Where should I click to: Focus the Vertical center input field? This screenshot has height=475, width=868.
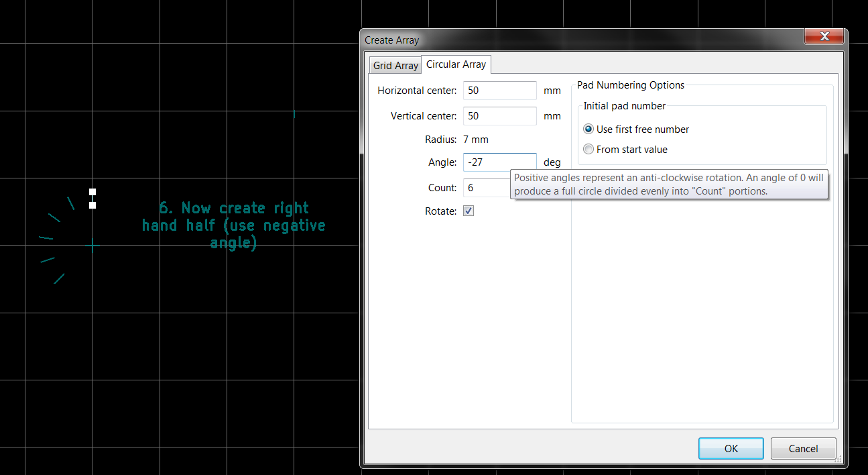click(x=499, y=116)
